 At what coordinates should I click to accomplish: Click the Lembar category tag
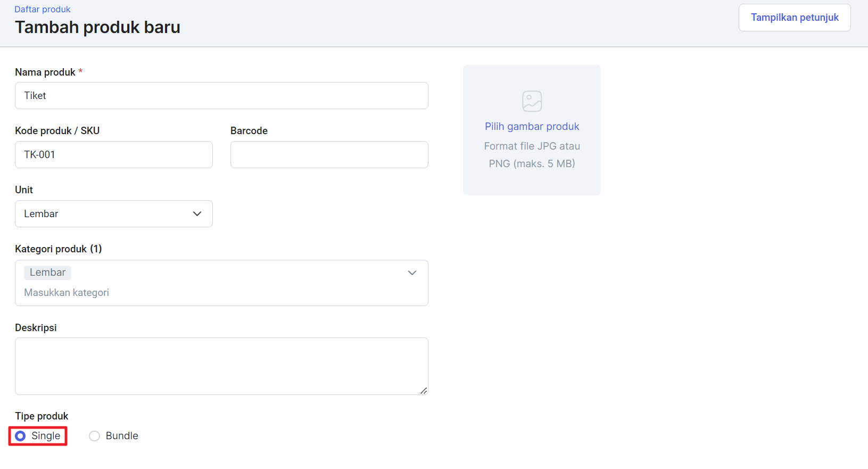pos(47,273)
